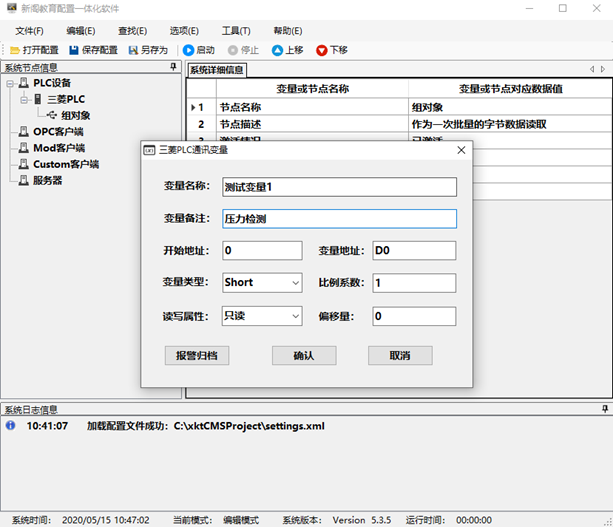Click the 作为一次批量的字节数据读取 cell

[x=510, y=124]
